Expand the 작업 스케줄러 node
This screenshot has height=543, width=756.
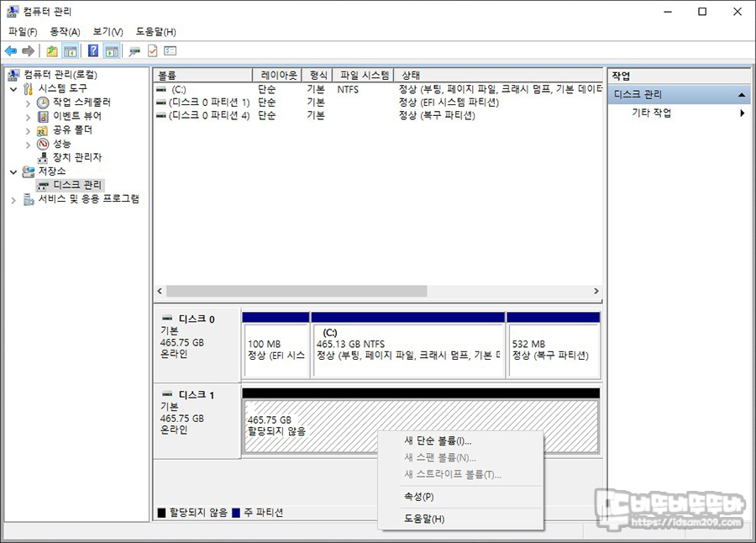click(x=28, y=103)
